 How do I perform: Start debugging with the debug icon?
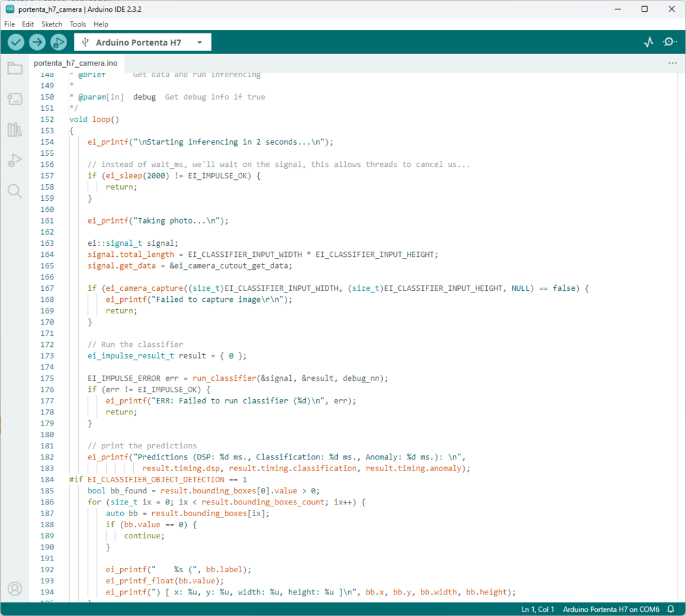coord(59,42)
